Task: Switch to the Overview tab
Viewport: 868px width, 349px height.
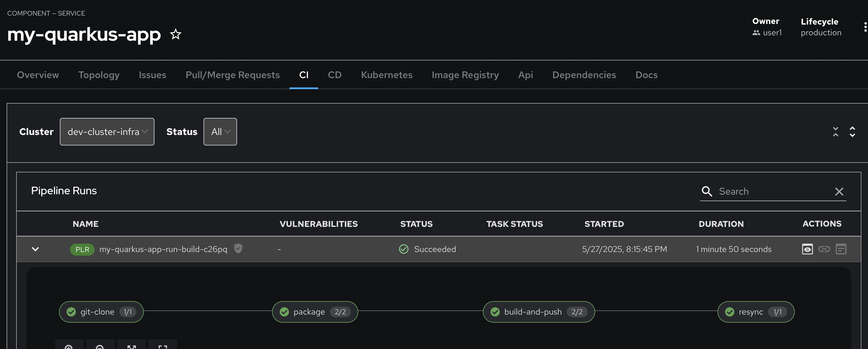Action: pos(38,75)
